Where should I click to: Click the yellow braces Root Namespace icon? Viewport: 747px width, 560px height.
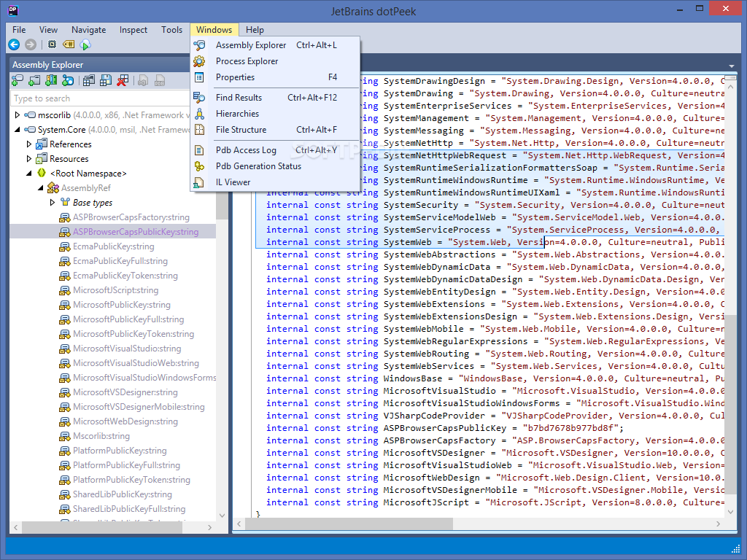point(42,174)
